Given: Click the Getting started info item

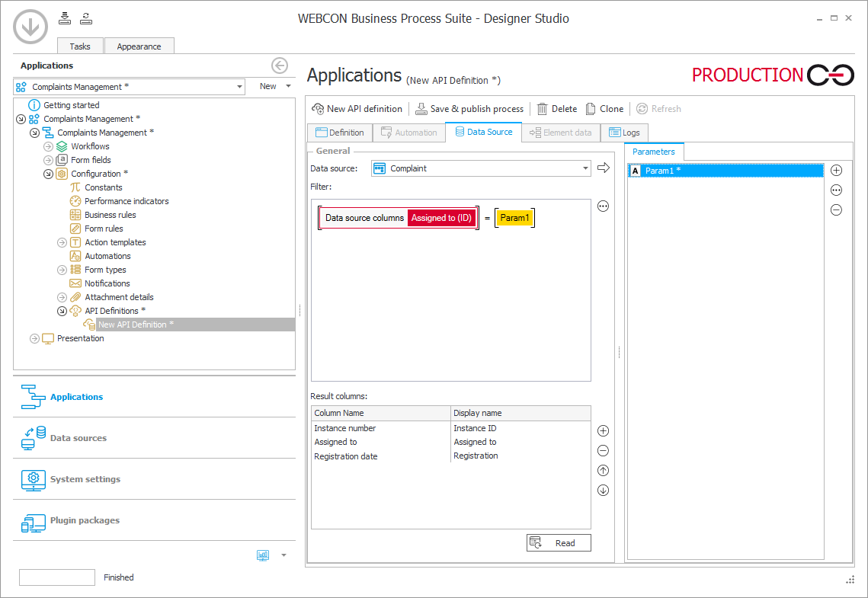Looking at the screenshot, I should click(x=64, y=105).
